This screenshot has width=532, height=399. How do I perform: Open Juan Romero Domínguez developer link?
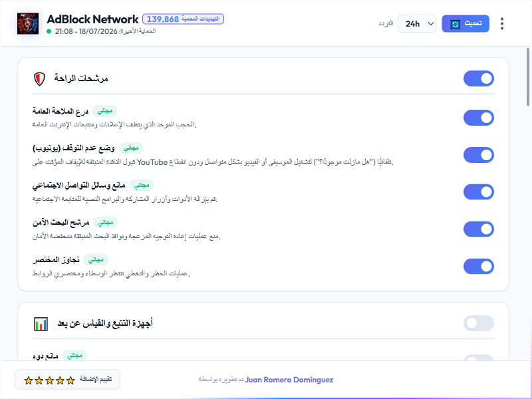289,380
